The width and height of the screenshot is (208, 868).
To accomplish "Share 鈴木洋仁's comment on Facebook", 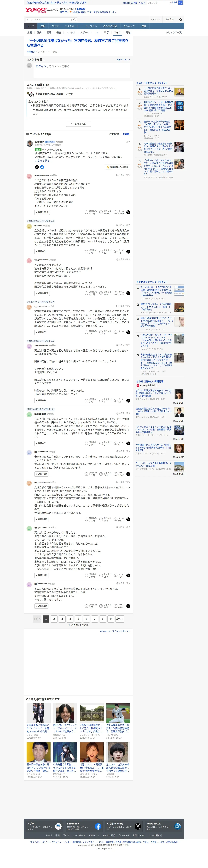I will click(42, 167).
